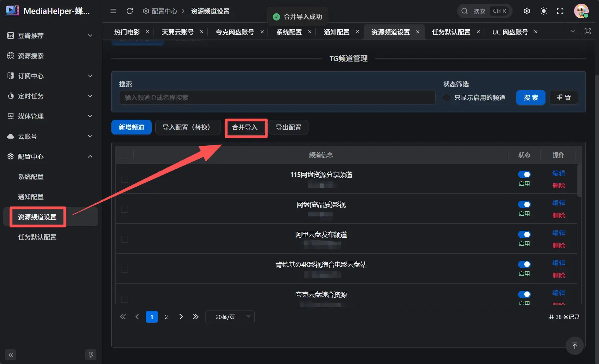Screen dimensions: 599x364
Task: Toggle the hamburger menu icon
Action: click(x=113, y=11)
